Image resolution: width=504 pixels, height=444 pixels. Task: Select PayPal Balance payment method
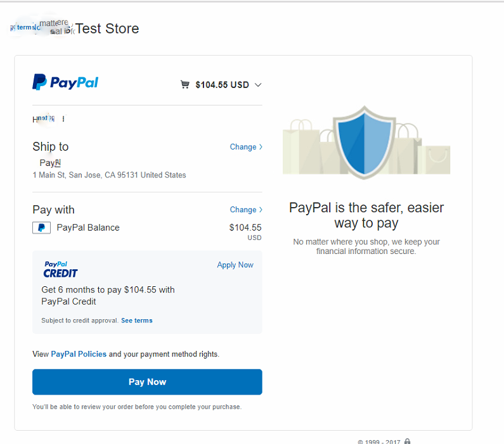(x=87, y=227)
